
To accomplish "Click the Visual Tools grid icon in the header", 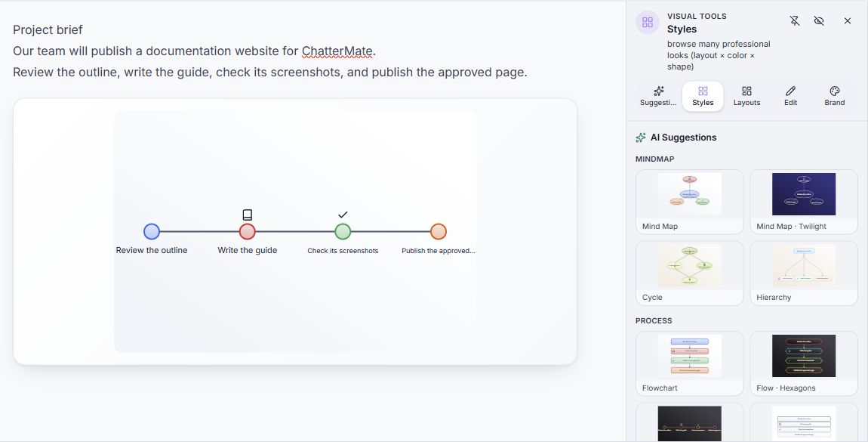I will pyautogui.click(x=647, y=22).
